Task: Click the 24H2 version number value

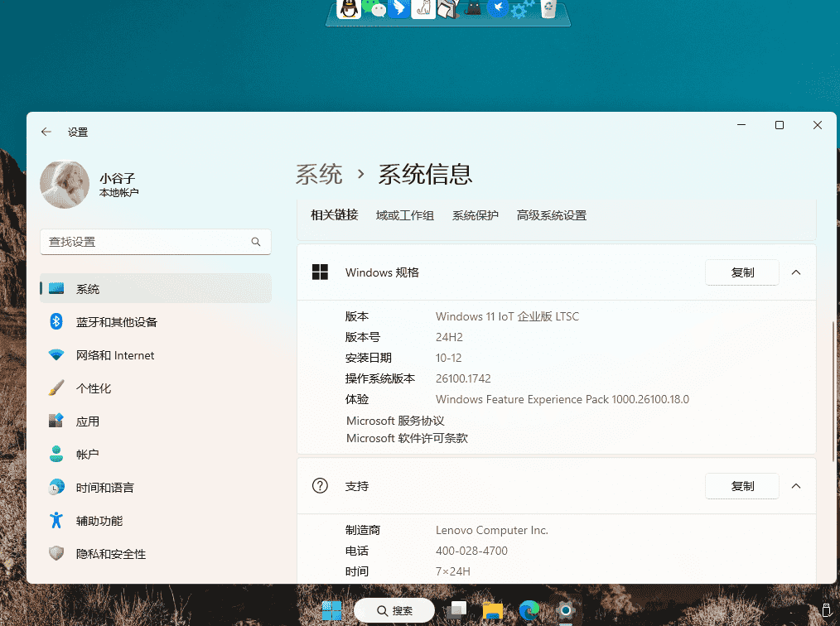Action: pos(449,337)
